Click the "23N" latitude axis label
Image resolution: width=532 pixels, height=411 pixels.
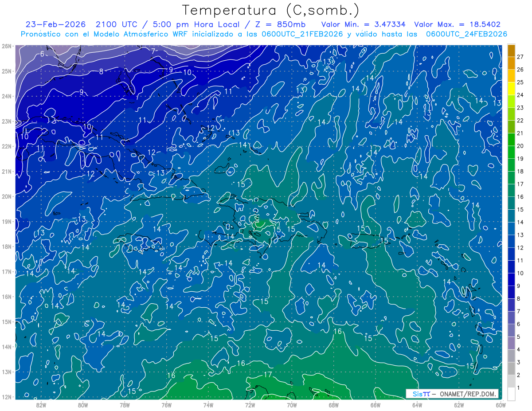click(x=6, y=121)
